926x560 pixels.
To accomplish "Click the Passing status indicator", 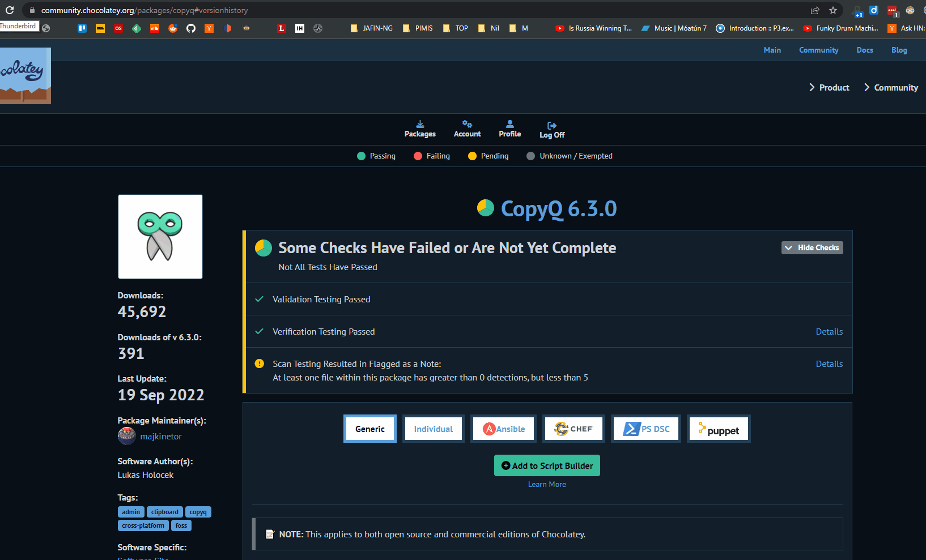I will (x=362, y=156).
